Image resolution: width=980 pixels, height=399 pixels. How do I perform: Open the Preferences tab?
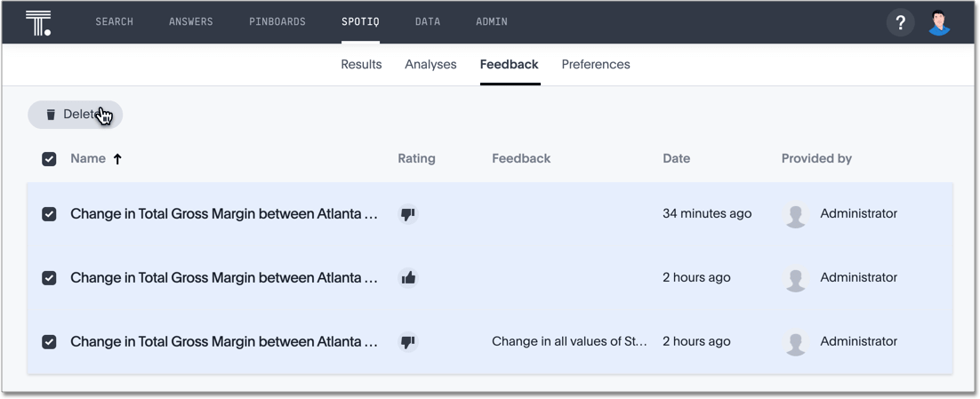click(x=596, y=65)
